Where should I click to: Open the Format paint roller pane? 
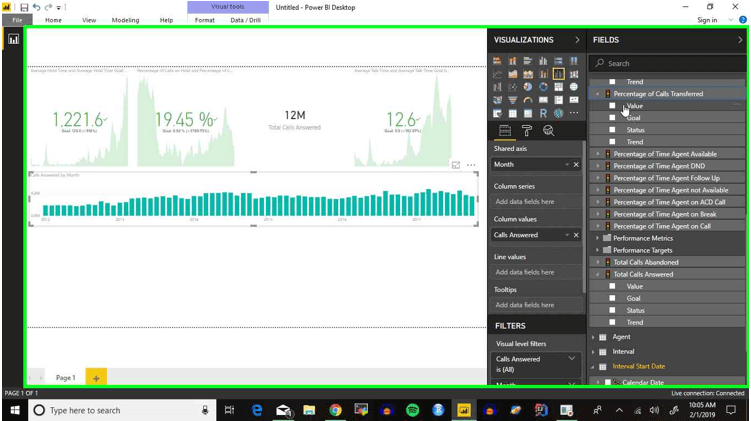point(527,130)
